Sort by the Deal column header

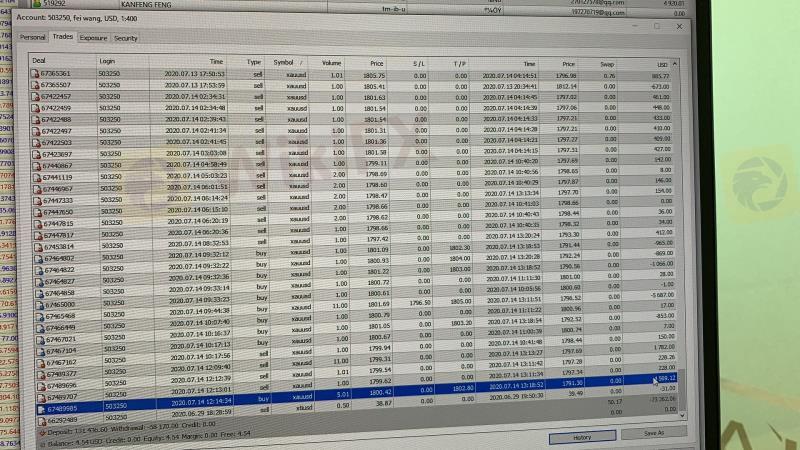pyautogui.click(x=62, y=60)
